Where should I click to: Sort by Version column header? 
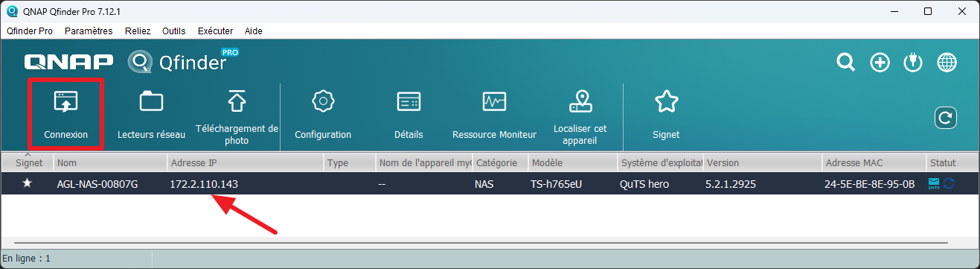[762, 162]
